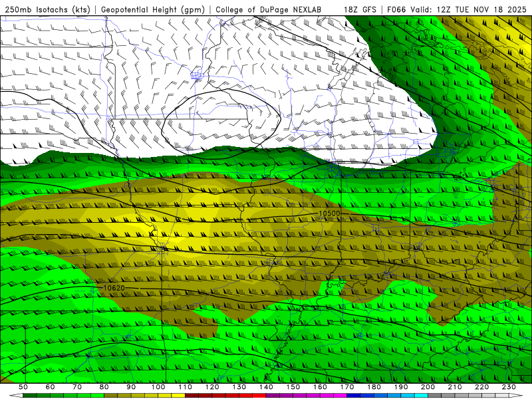Screen dimensions: 532x399
Task: Click the 10500 height contour label
Action: click(329, 213)
